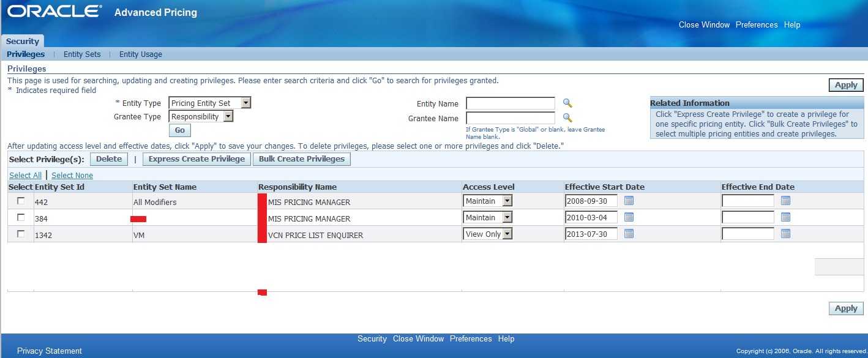Click Bulk Create Privileges button
Viewport: 868px width, 358px height.
302,159
